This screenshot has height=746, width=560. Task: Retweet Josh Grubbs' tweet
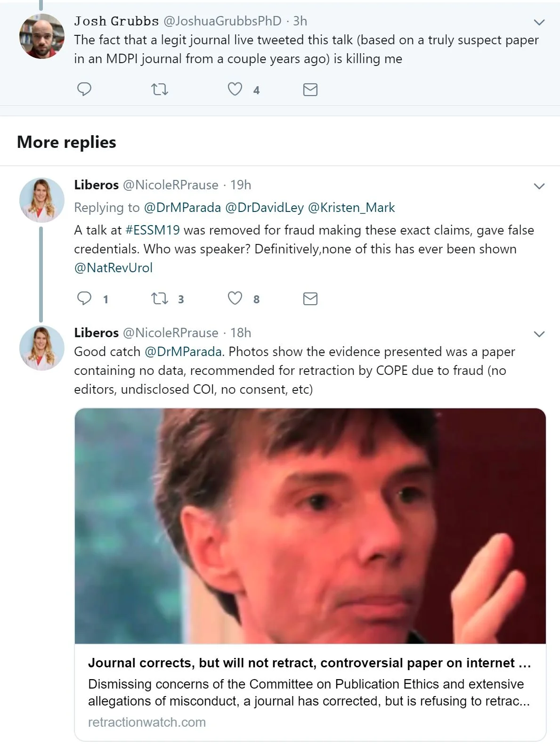tap(160, 89)
